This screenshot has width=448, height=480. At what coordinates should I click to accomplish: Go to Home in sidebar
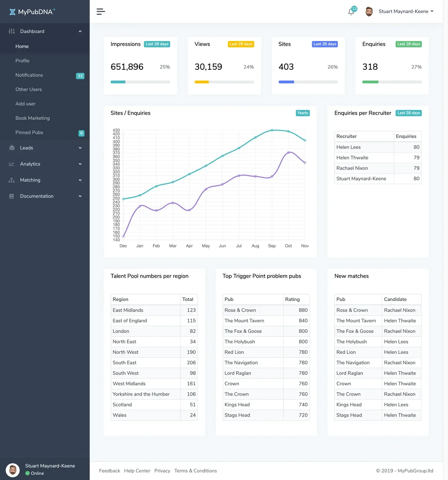coord(22,46)
